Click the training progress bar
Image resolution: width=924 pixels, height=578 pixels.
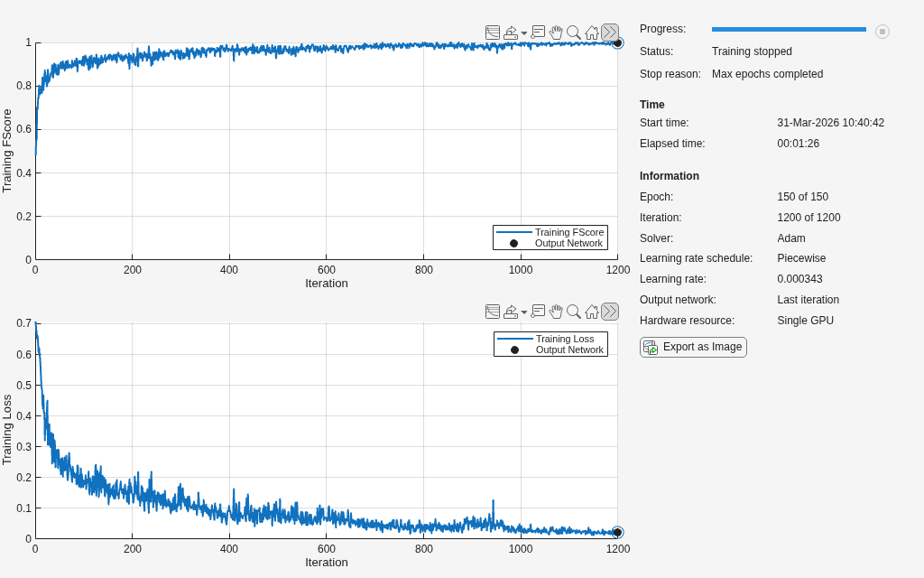[789, 29]
